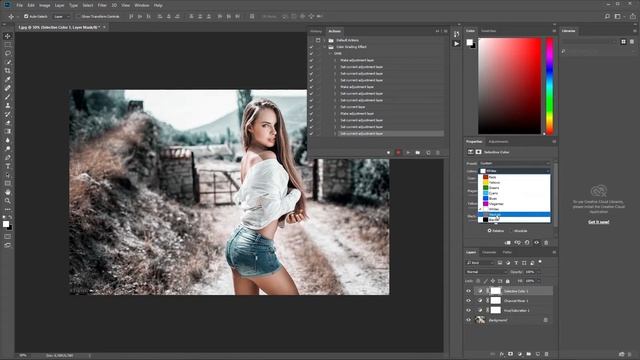
Task: Select the Relative method radio button
Action: (489, 231)
